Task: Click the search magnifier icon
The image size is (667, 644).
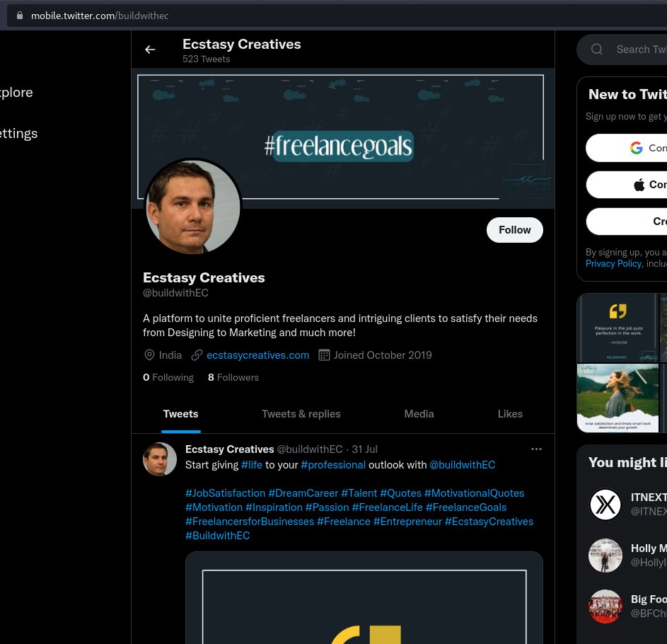Action: click(597, 50)
